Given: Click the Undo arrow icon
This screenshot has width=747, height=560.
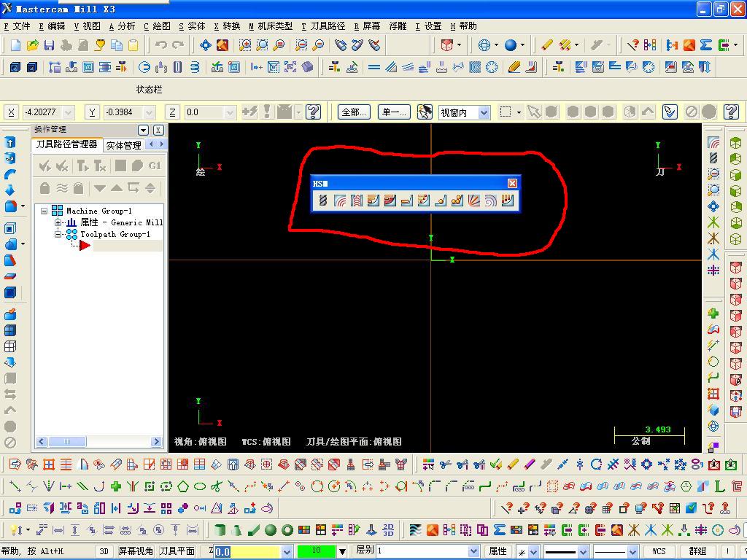Looking at the screenshot, I should (161, 45).
